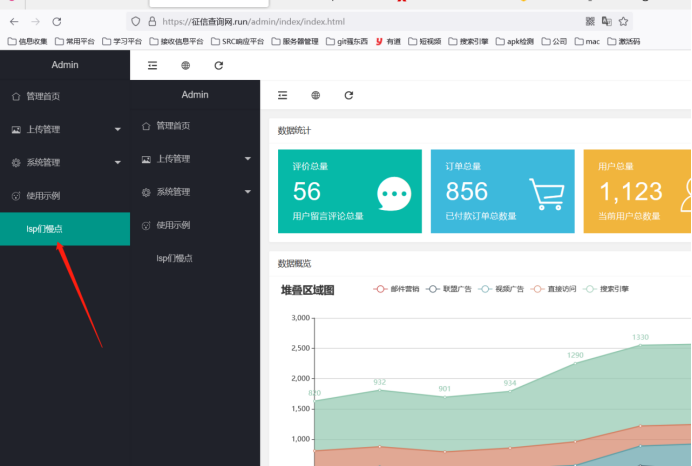The height and width of the screenshot is (466, 692).
Task: Click the browser forward arrow
Action: click(x=35, y=22)
